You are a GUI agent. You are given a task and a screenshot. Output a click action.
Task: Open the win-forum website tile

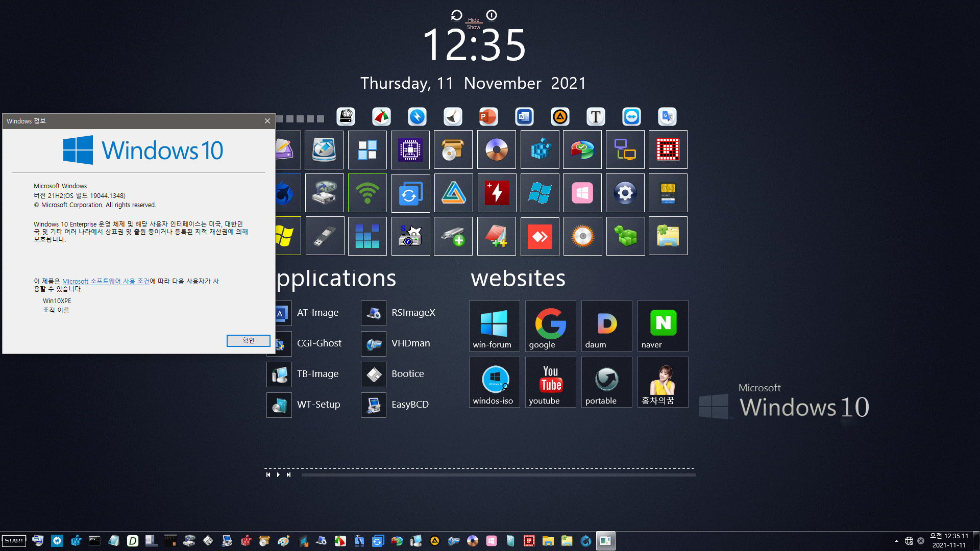coord(495,326)
